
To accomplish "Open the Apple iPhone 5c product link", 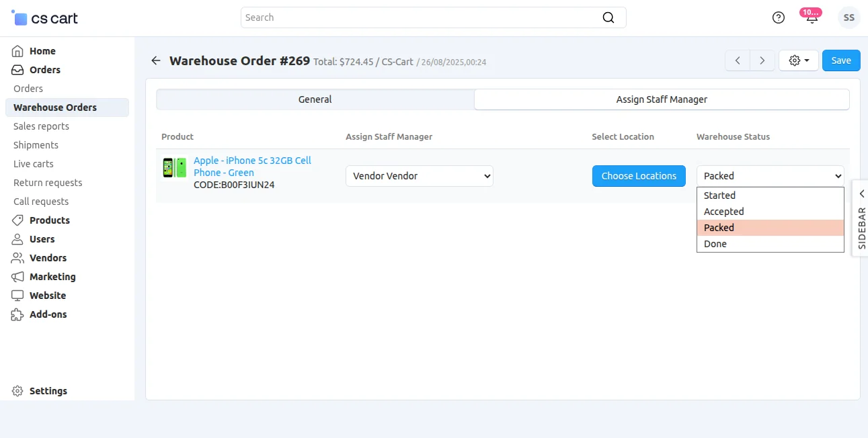I will point(252,167).
